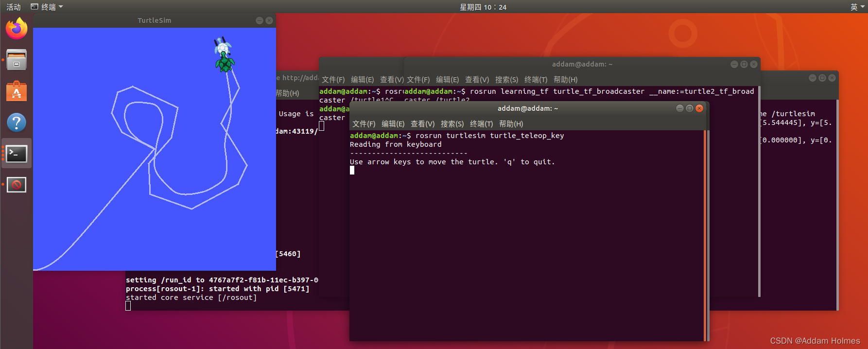Click the turtle sprite in TurtleSim
Screen dimensions: 868x349
tap(225, 62)
